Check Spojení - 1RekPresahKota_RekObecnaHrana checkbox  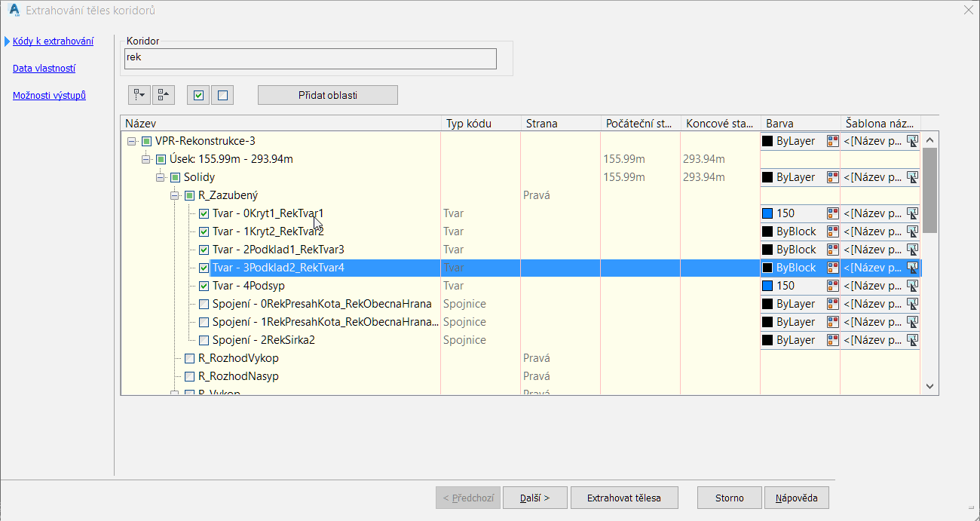tap(204, 322)
